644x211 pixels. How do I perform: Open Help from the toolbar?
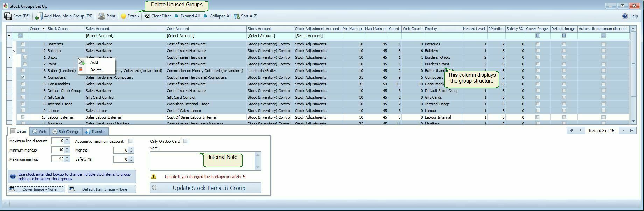[630, 16]
